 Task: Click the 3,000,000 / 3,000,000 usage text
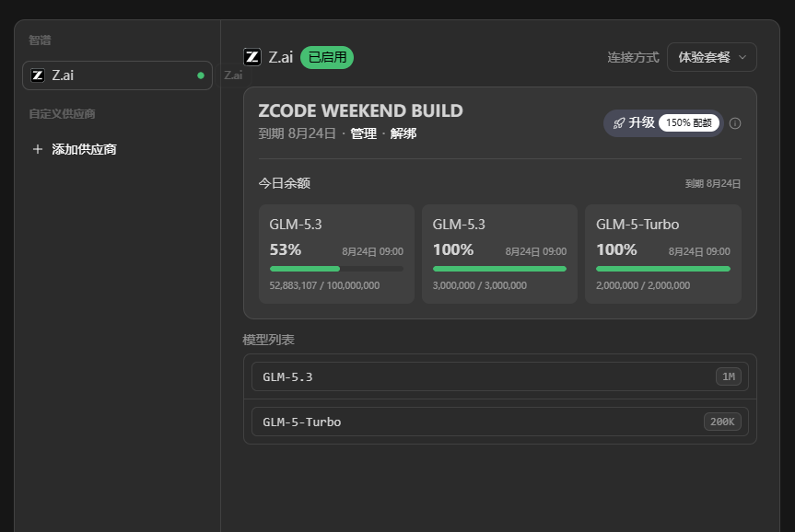(x=480, y=285)
